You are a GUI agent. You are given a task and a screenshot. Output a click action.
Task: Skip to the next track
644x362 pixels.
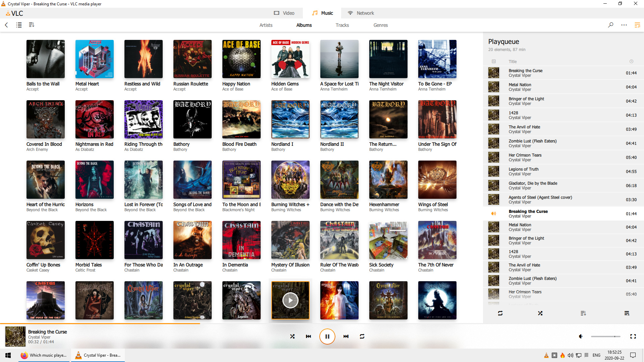pos(346,336)
